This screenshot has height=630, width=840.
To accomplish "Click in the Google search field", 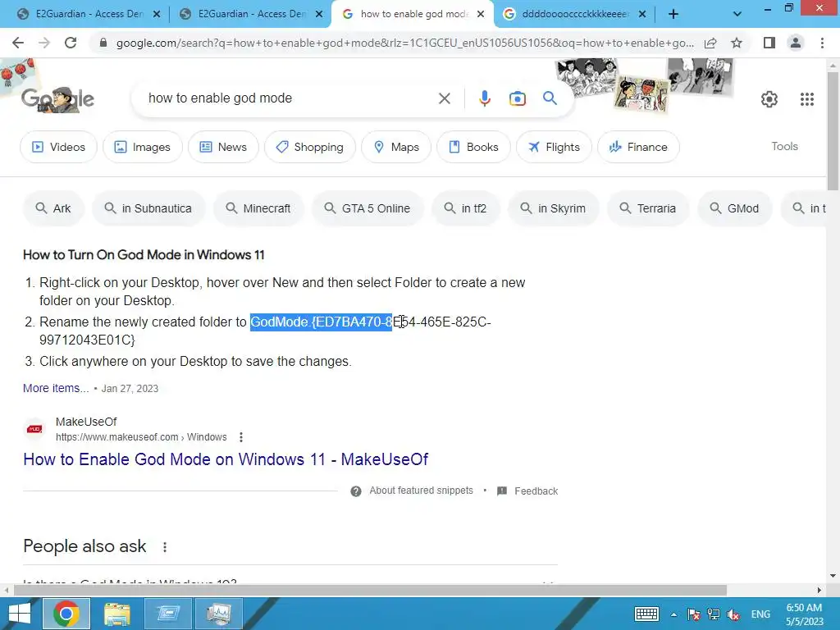I will click(x=290, y=98).
